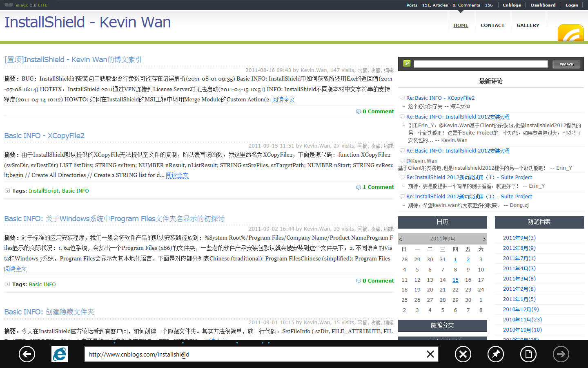Click the green search magnifier icon
Image resolution: width=588 pixels, height=368 pixels.
click(x=407, y=63)
